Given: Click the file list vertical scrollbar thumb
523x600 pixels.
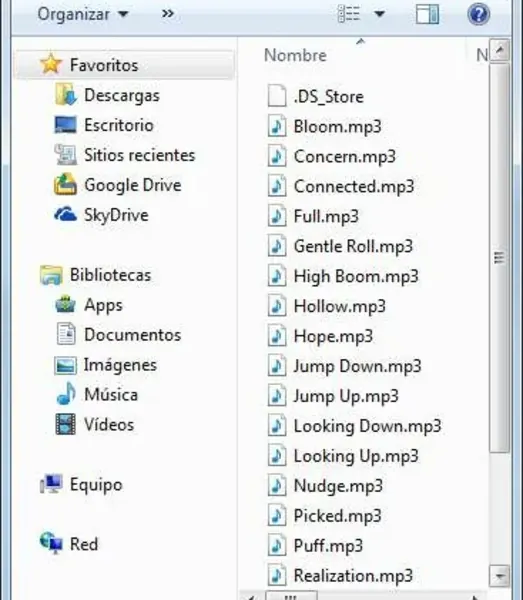Looking at the screenshot, I should pyautogui.click(x=500, y=258).
